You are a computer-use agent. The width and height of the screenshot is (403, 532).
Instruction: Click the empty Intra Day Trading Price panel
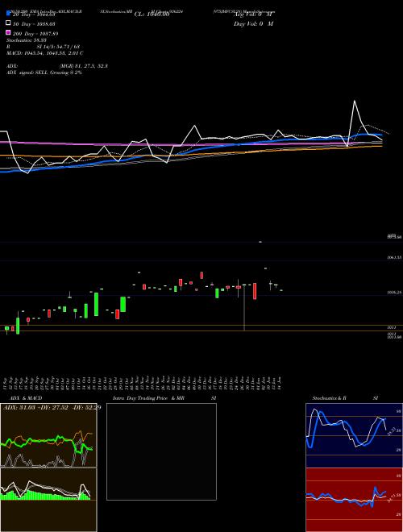coord(161,451)
